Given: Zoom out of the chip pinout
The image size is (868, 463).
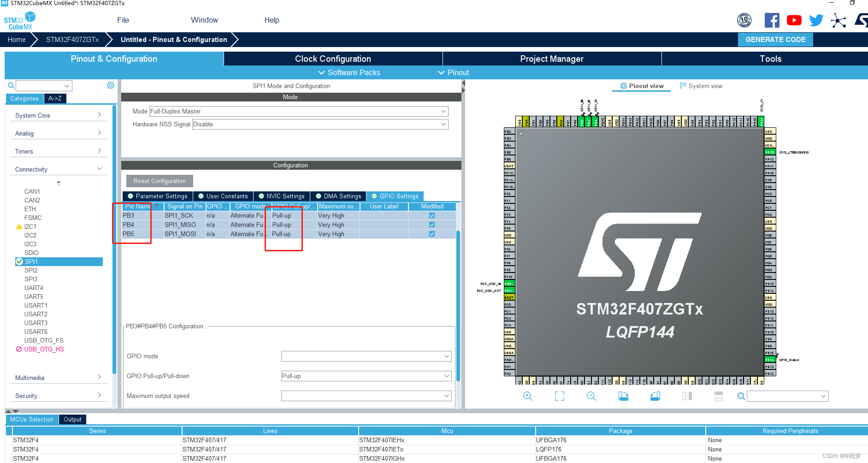Looking at the screenshot, I should tap(591, 396).
